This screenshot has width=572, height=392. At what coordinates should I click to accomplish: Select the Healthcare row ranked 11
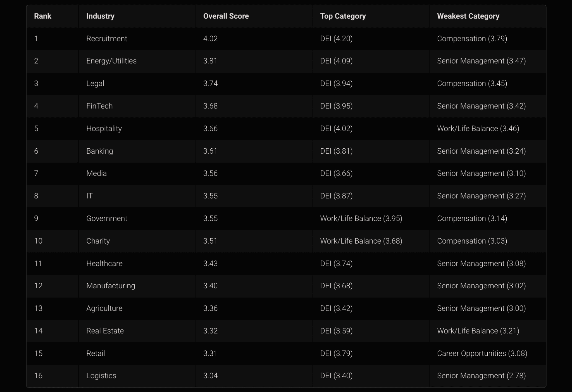104,263
